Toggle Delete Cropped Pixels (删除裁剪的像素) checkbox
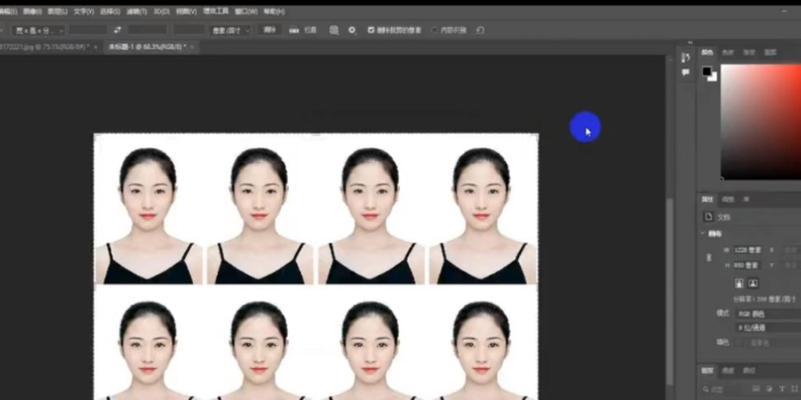The image size is (801, 400). click(x=371, y=30)
